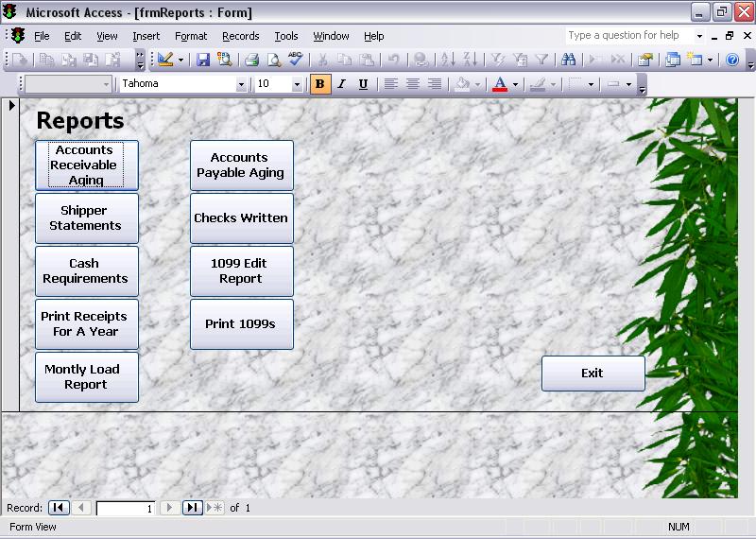Expand the Tahoma font name dropdown
Viewport: 756px width, 539px height.
click(x=241, y=84)
